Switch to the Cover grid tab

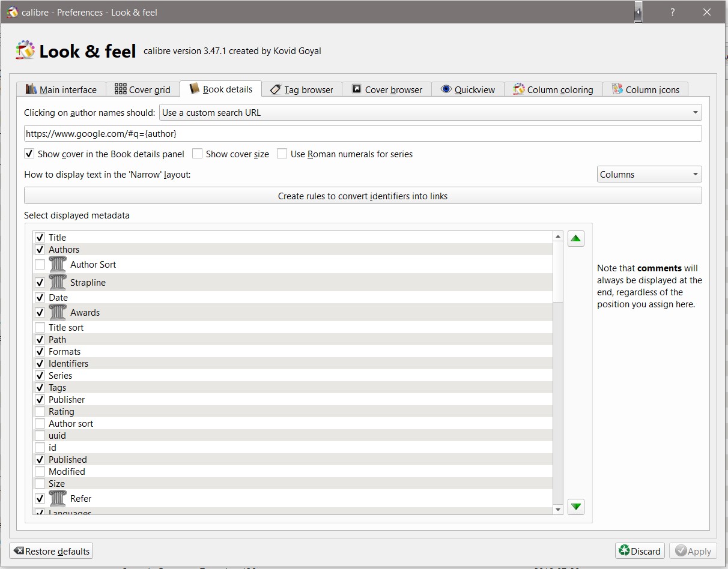coord(143,89)
